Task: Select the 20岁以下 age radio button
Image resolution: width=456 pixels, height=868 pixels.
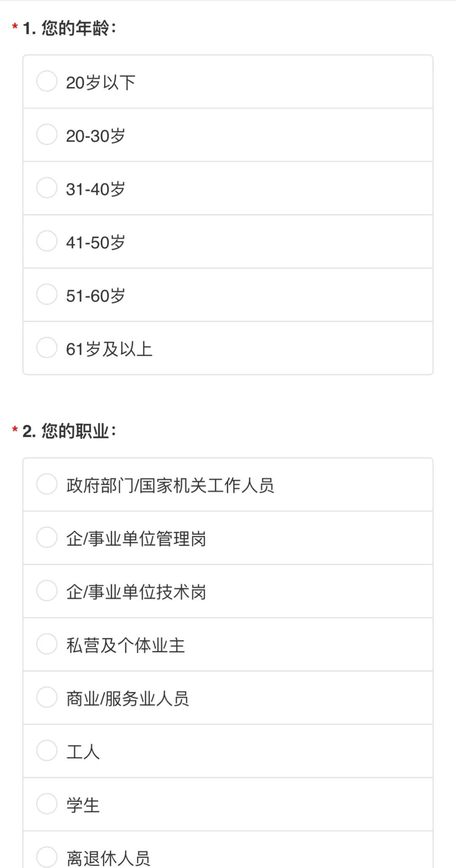Action: coord(47,81)
